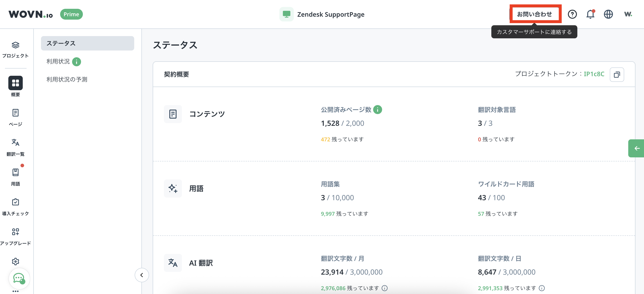
Task: Copy project token with copy icon
Action: [x=617, y=75]
